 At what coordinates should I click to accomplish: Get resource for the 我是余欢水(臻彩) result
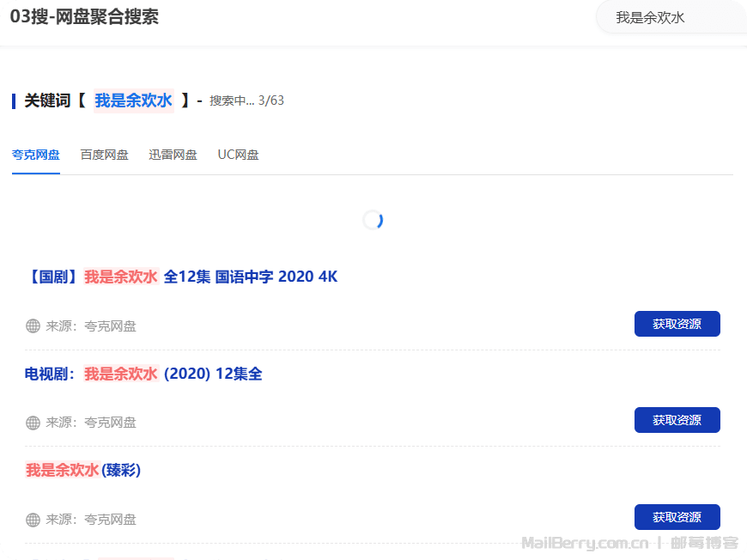coord(677,517)
